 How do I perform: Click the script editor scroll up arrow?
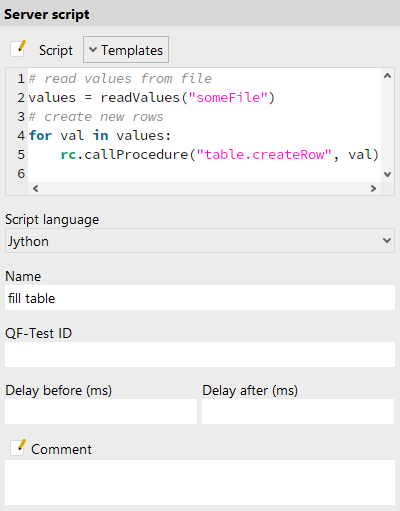click(x=387, y=76)
